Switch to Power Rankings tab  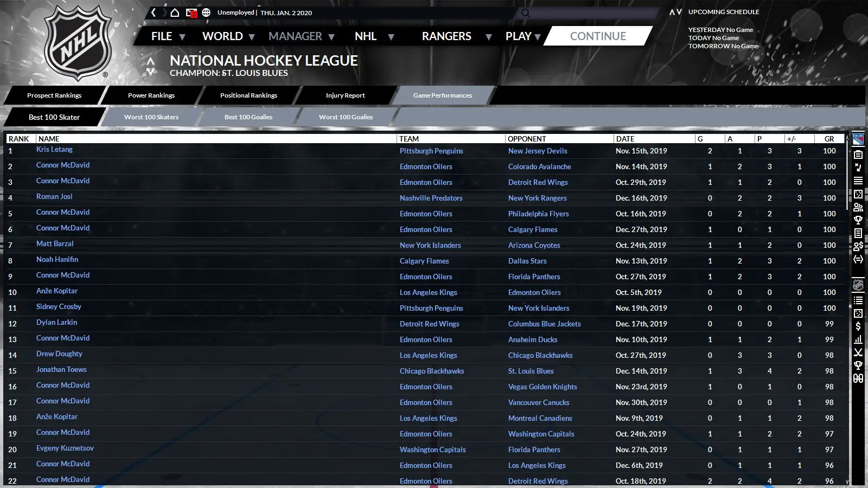click(x=151, y=95)
